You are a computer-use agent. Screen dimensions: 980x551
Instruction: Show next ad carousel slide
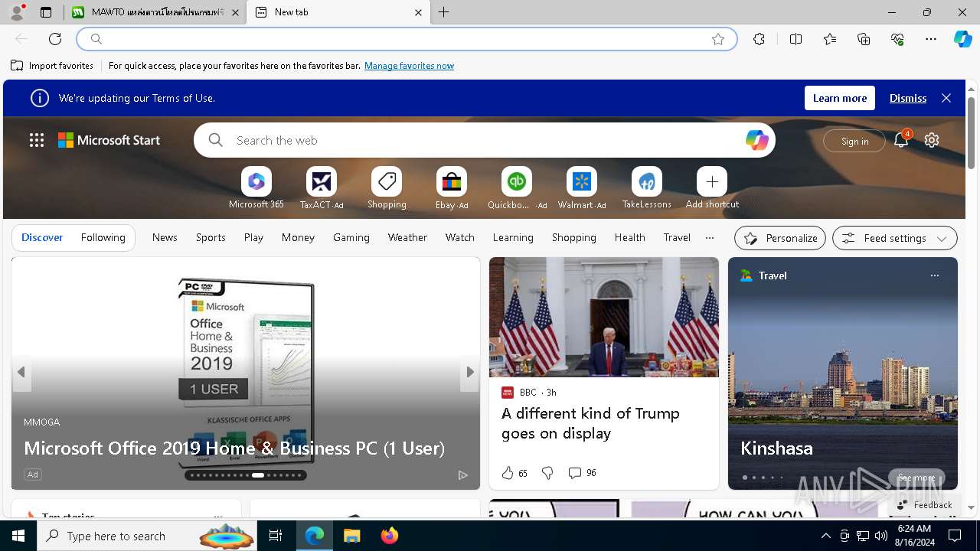[470, 372]
